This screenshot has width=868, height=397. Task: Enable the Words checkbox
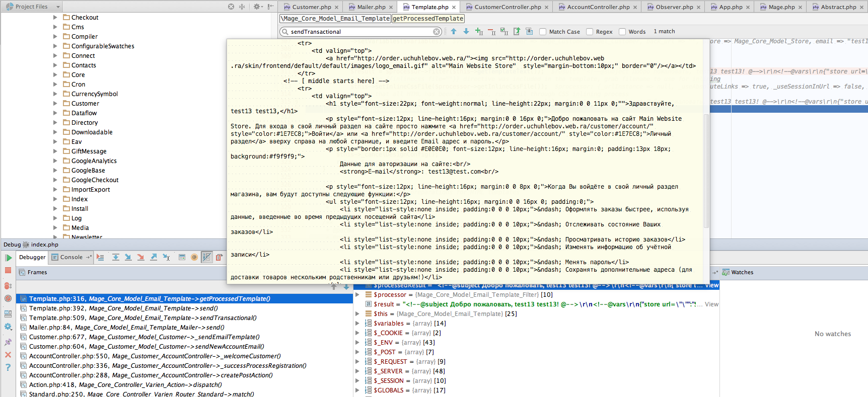click(622, 32)
